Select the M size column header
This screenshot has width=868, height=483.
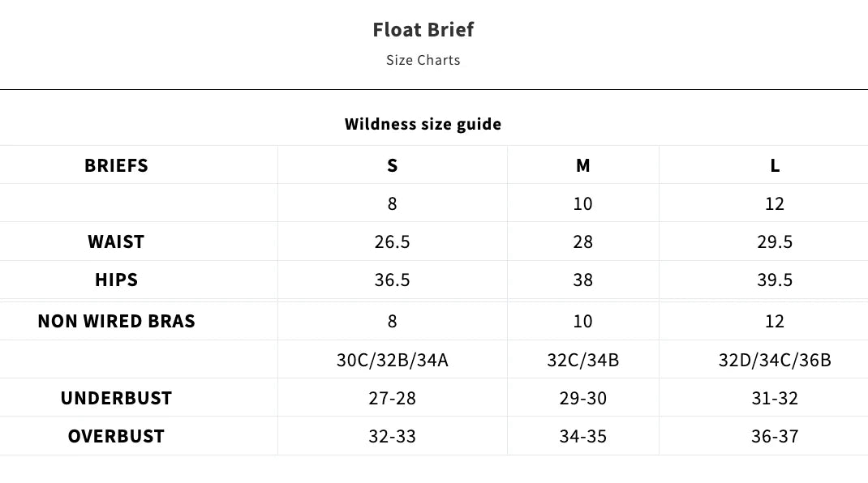[x=582, y=165]
